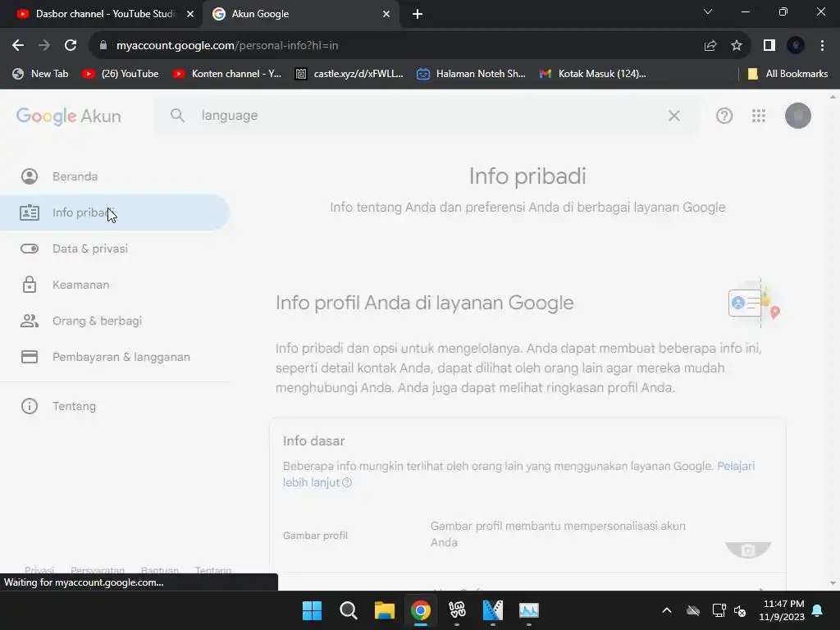Open the All Bookmarks folder

pyautogui.click(x=788, y=74)
